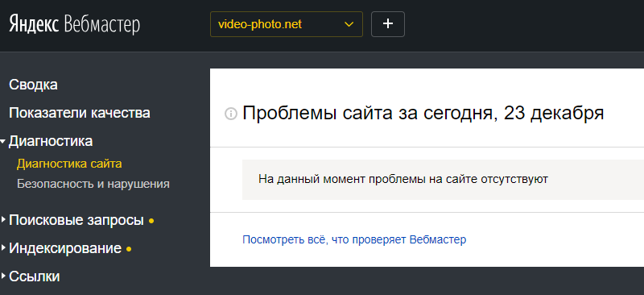This screenshot has height=295, width=644.
Task: Go to Безопасность и нарушения
Action: point(93,184)
